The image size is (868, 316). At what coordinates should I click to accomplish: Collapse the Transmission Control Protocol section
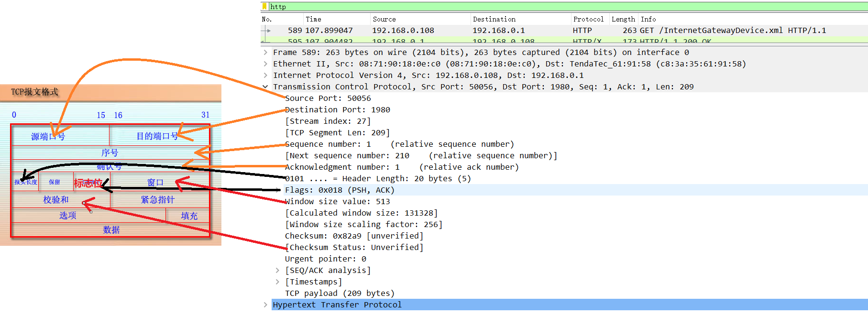(265, 87)
